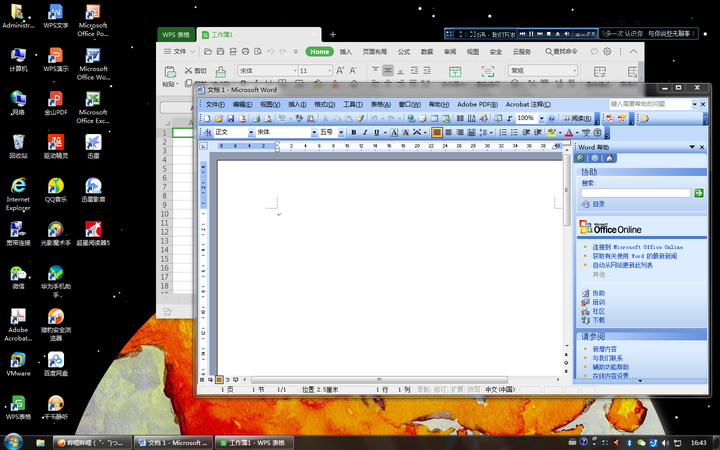Select the Format Painter brush in Word

coord(360,118)
